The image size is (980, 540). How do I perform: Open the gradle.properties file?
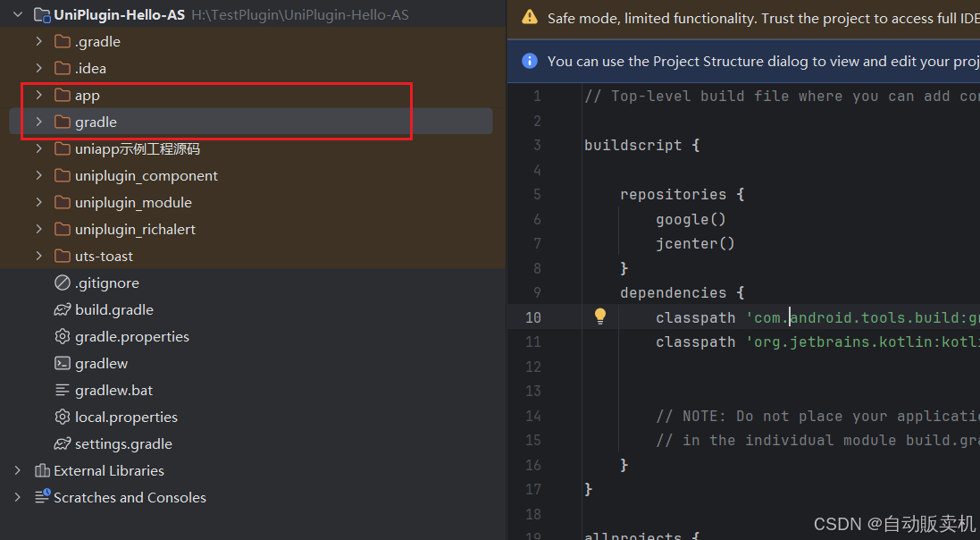click(x=132, y=337)
